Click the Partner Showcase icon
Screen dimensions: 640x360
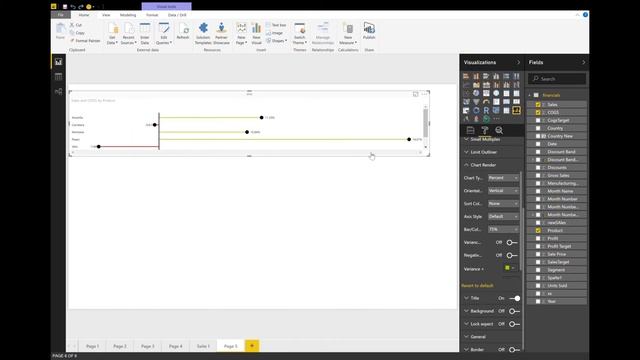tap(221, 33)
